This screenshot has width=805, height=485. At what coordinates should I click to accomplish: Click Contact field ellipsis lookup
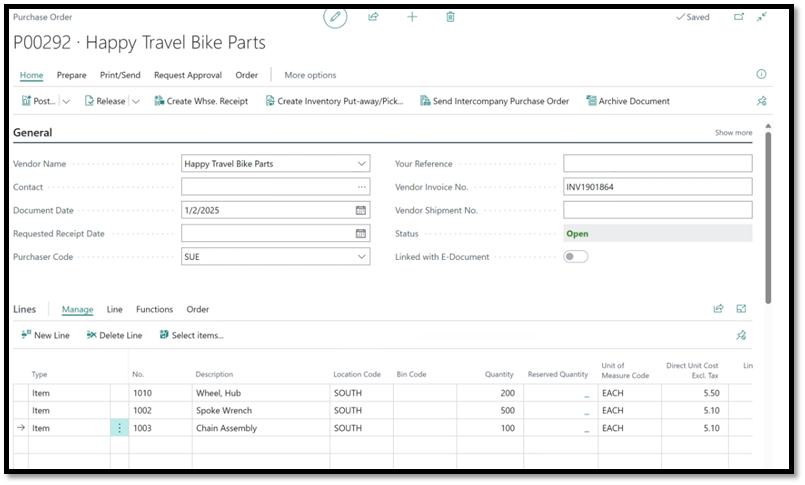361,187
